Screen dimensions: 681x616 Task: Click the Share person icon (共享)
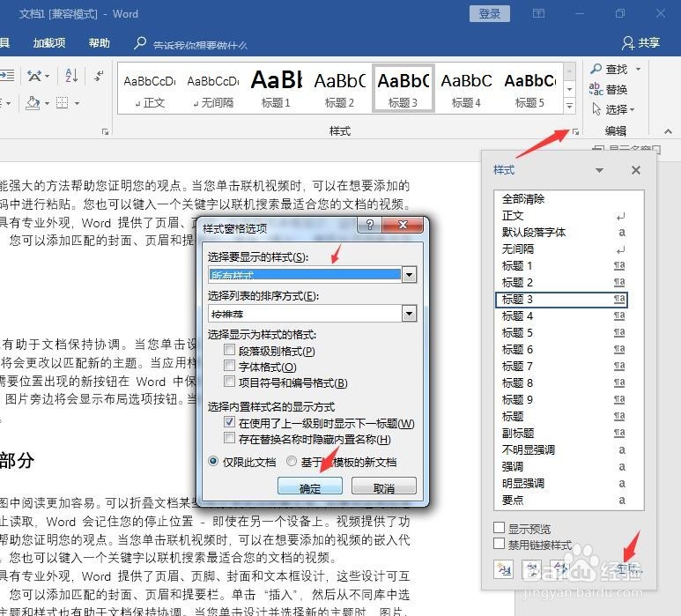(x=627, y=42)
